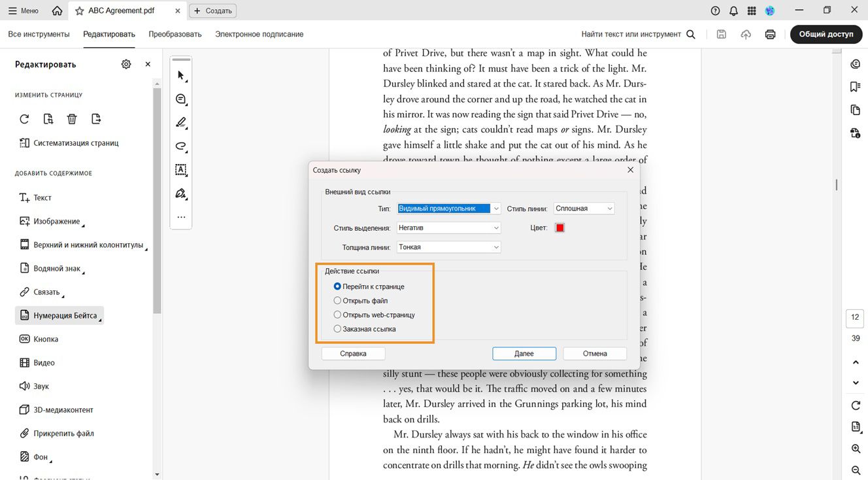Open the help question mark icon
This screenshot has height=480, width=868.
tap(715, 10)
